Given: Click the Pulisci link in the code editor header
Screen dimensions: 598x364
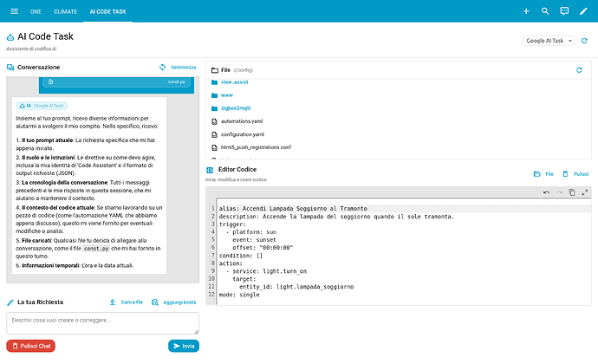Looking at the screenshot, I should pyautogui.click(x=582, y=174).
